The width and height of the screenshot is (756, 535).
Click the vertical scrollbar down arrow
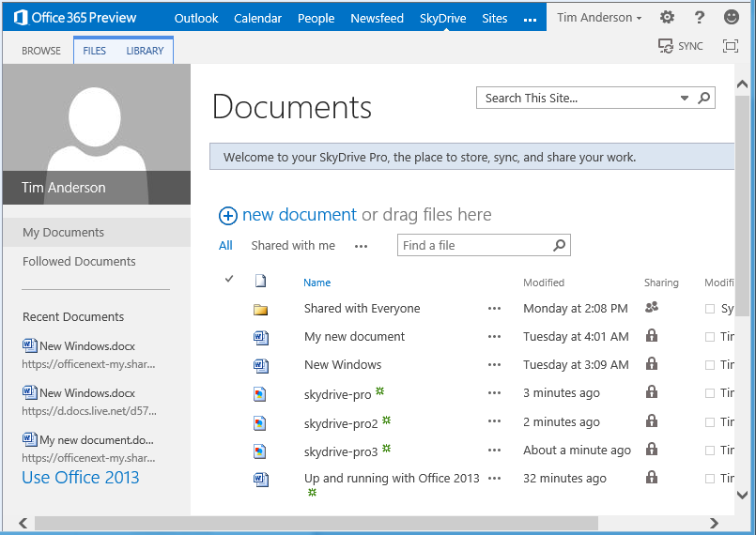coord(743,495)
